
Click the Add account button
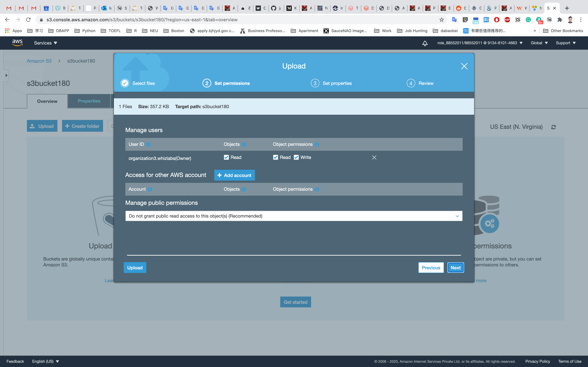[x=234, y=175]
